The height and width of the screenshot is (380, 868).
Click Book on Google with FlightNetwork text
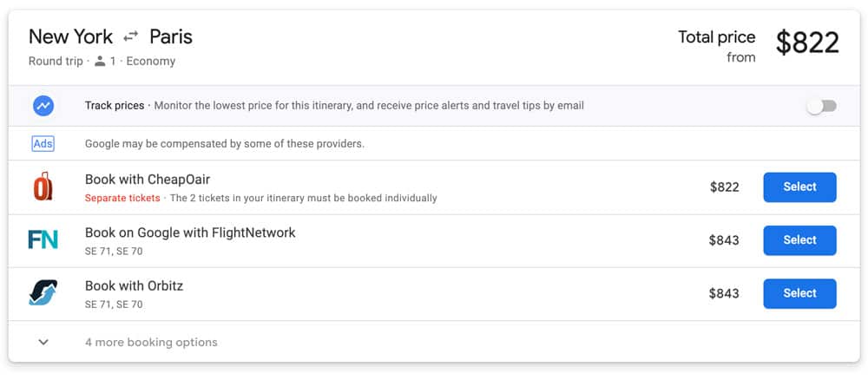190,233
